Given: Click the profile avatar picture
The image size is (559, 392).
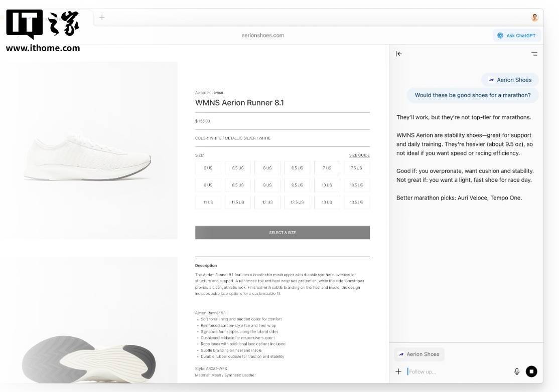Looking at the screenshot, I should [534, 18].
